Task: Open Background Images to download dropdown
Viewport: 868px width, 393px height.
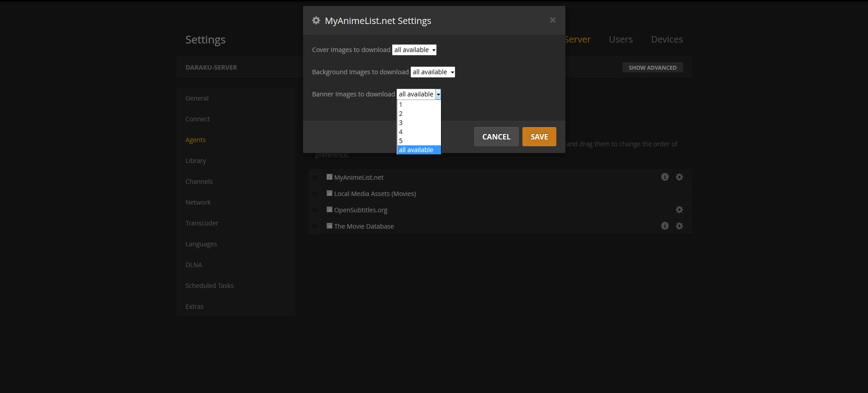Action: click(x=433, y=72)
